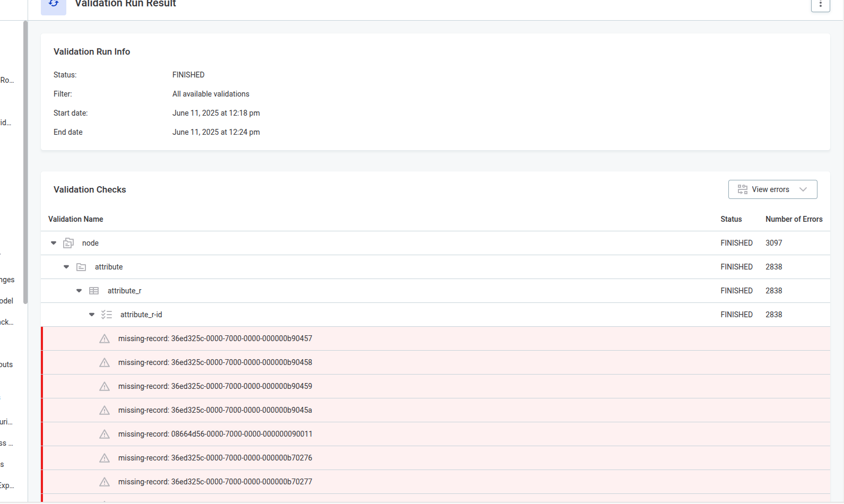Viewport: 844px width, 504px height.
Task: Select missing-record 36ed325c…b90458 text
Action: tap(215, 362)
